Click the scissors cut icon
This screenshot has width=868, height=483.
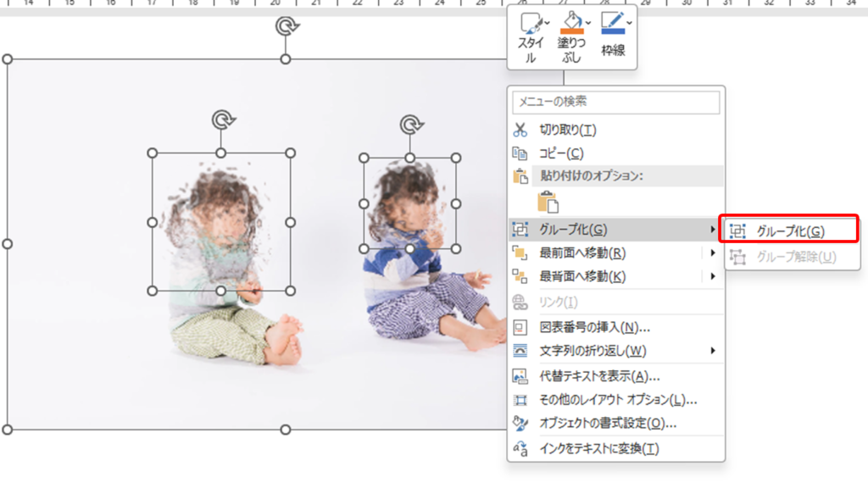(520, 130)
